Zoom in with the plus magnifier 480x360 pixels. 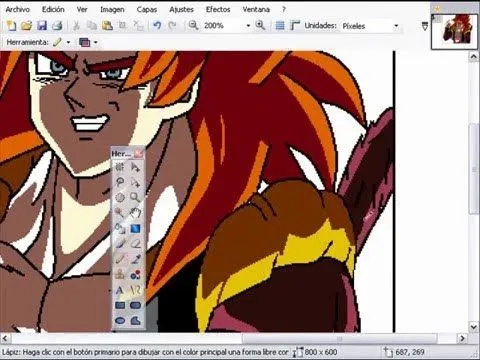(260, 25)
